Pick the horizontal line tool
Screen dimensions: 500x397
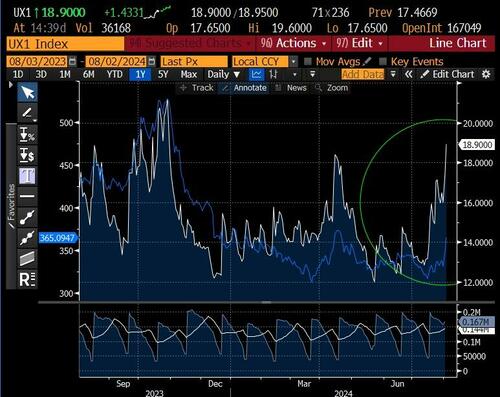[27, 196]
